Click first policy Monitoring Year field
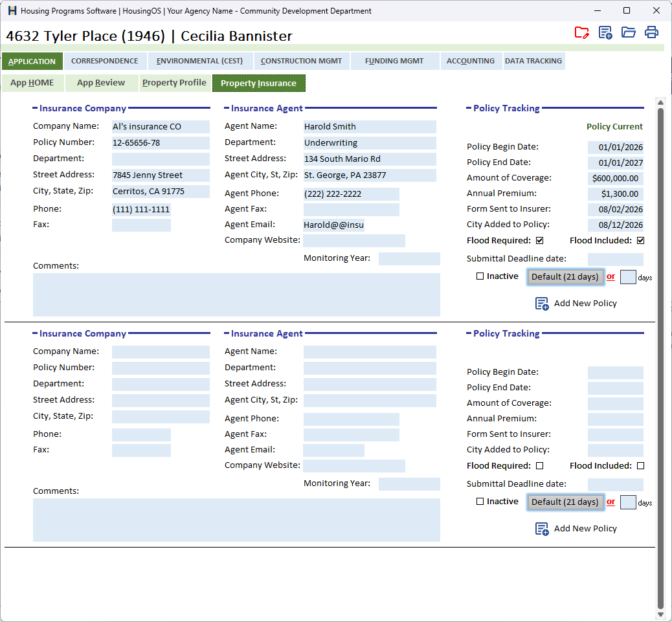 (409, 259)
